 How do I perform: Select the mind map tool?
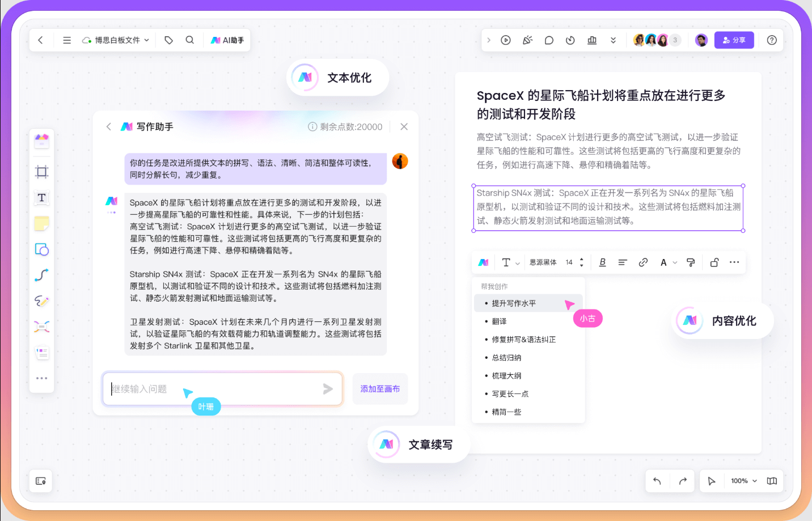tap(42, 327)
